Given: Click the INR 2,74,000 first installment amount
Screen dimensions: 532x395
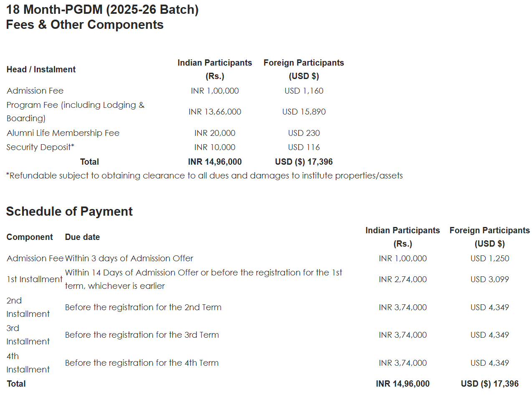Looking at the screenshot, I should [x=403, y=279].
